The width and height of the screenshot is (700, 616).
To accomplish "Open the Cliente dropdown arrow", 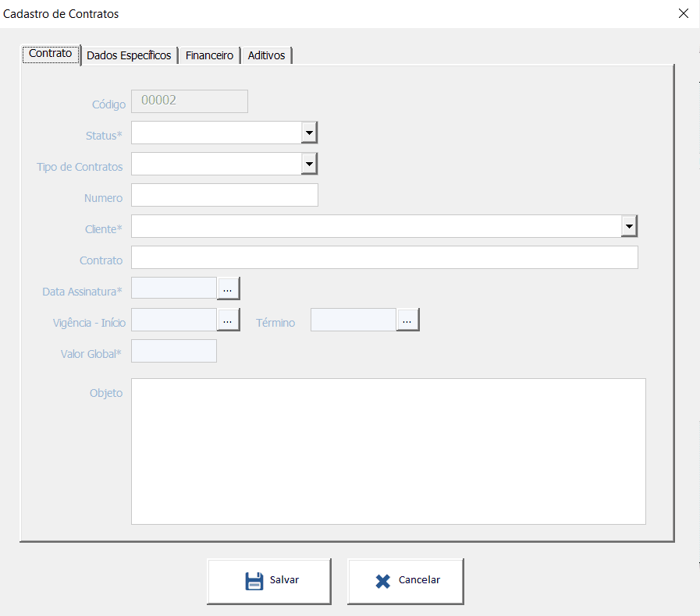I will (629, 226).
